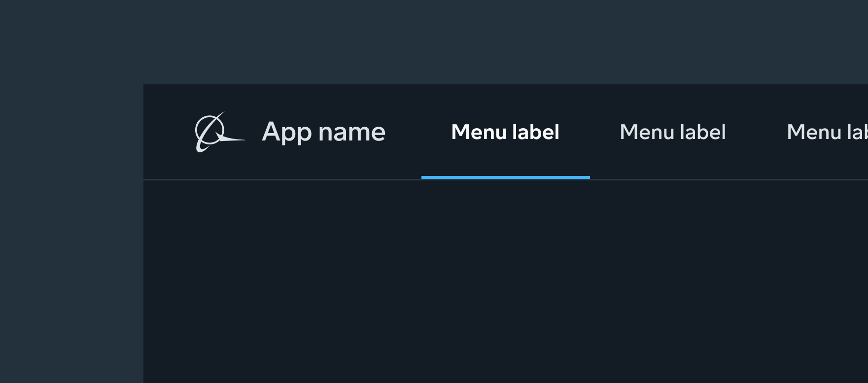The height and width of the screenshot is (383, 868).
Task: Choose the middle non-bold 'Menu label' item
Action: coord(672,132)
